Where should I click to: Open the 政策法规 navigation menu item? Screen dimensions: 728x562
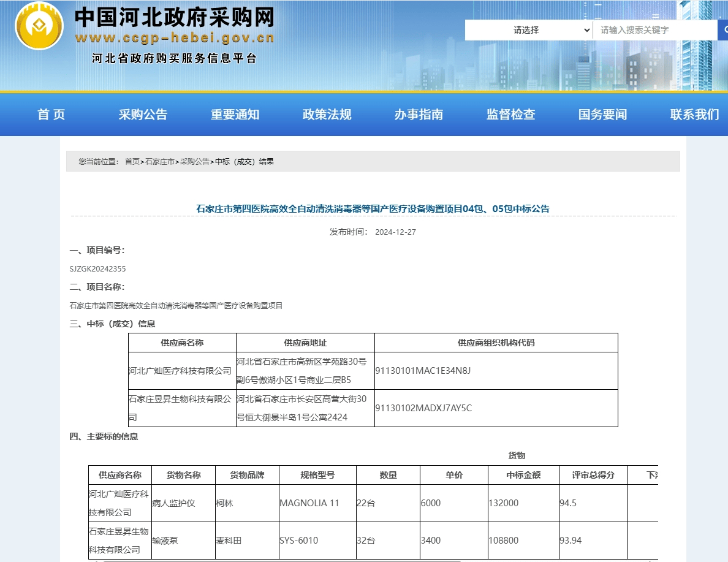click(327, 114)
